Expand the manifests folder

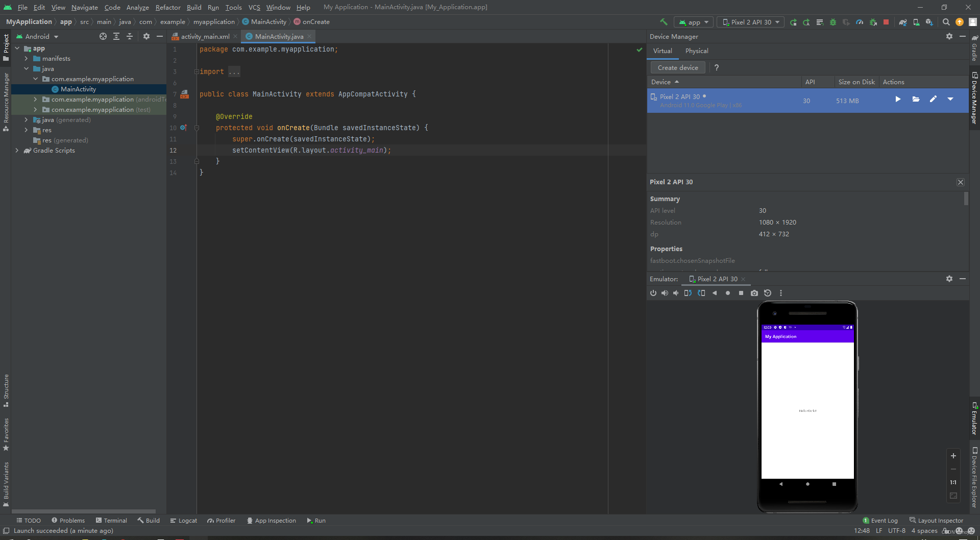[x=26, y=59]
